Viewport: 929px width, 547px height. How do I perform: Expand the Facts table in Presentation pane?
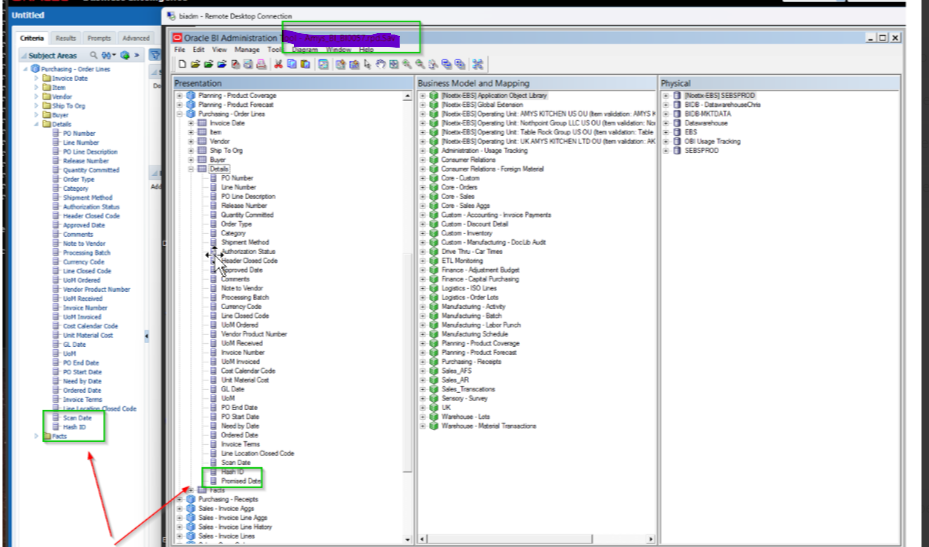point(191,490)
